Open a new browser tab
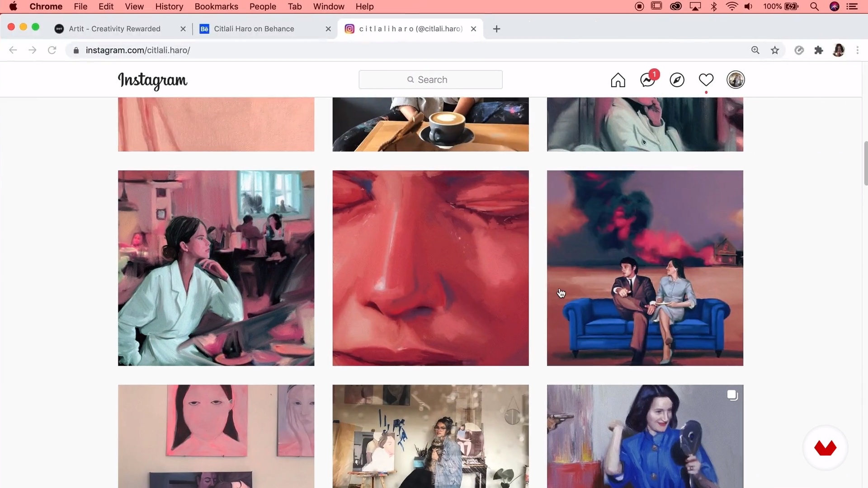The image size is (868, 488). (496, 29)
